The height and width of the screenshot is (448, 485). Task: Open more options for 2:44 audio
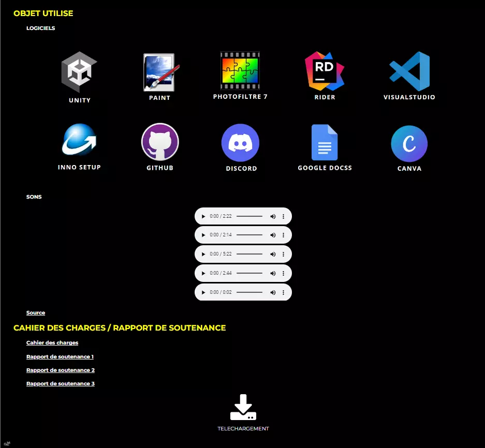click(x=283, y=273)
